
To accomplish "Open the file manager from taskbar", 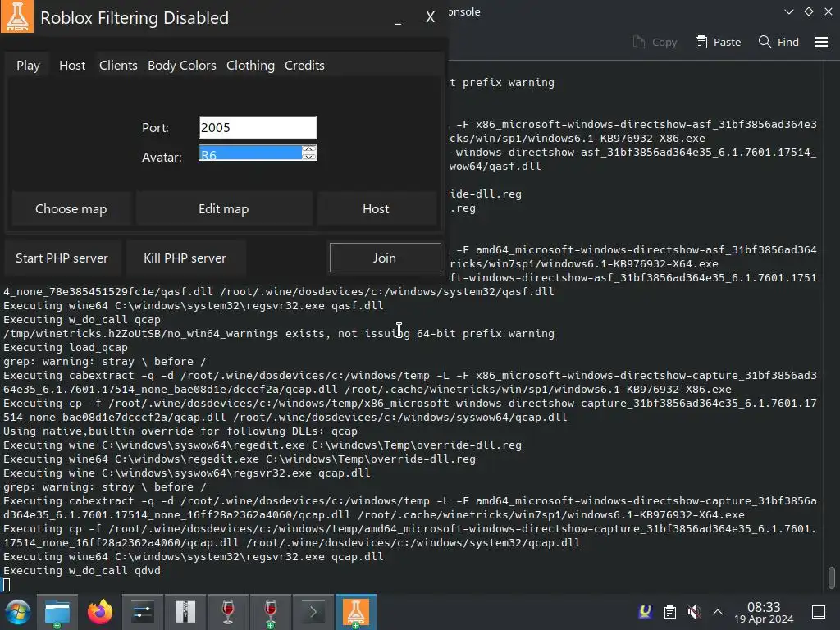I will (x=57, y=612).
